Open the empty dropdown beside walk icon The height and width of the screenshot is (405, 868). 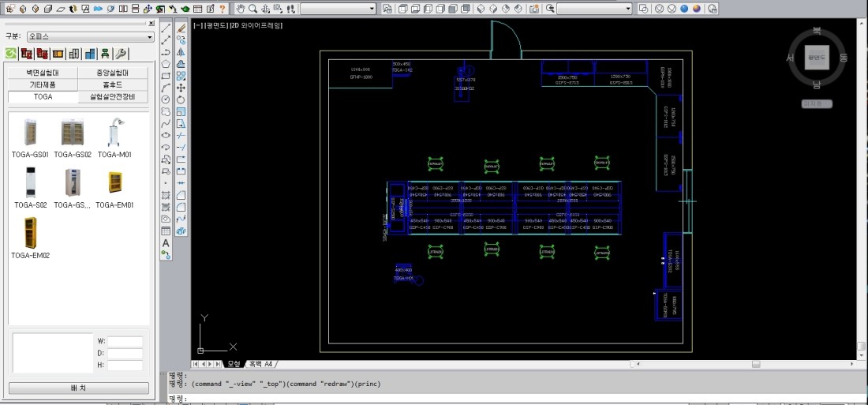(339, 9)
